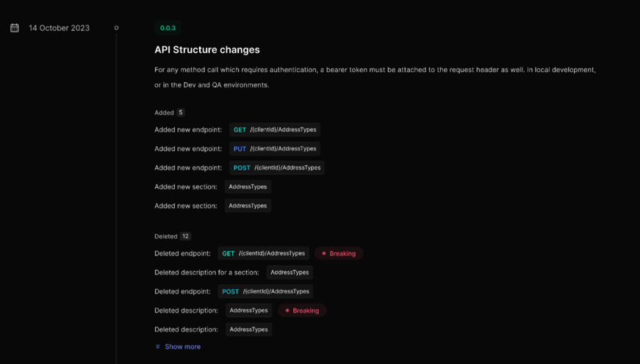640x364 pixels.
Task: Open the added PUT AddressTypes endpoint
Action: (275, 149)
